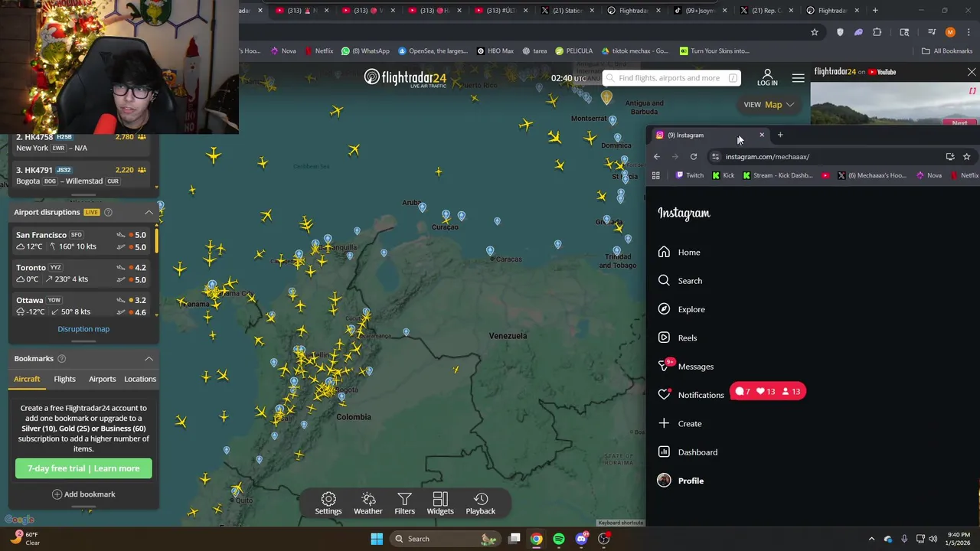Screen dimensions: 980x551
Task: Show hidden system tray icons
Action: [871, 539]
